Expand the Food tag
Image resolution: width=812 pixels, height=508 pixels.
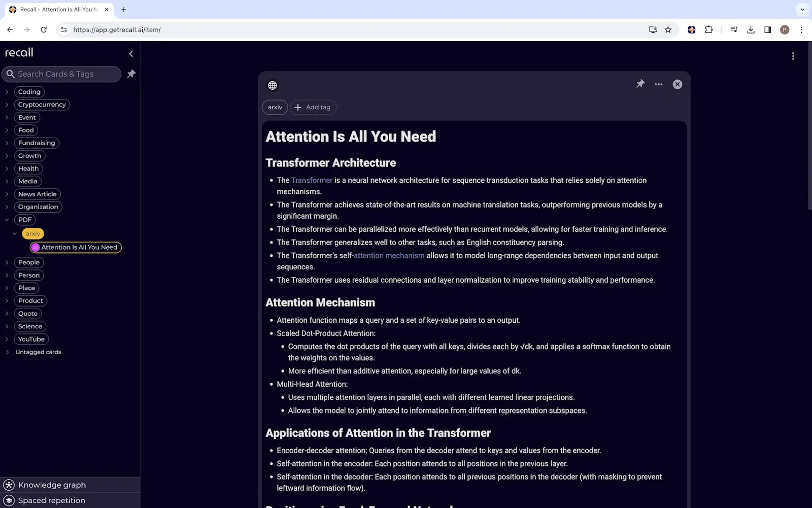(7, 130)
